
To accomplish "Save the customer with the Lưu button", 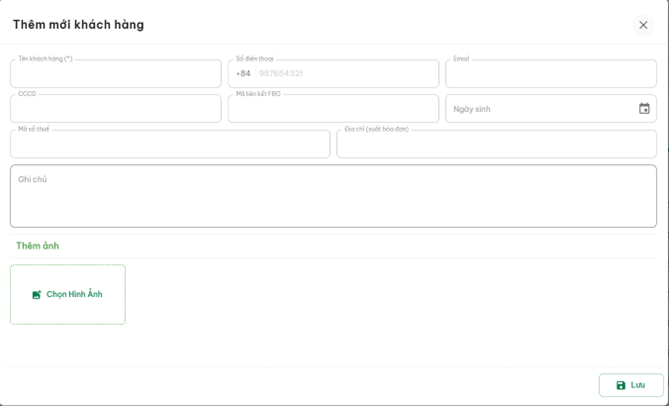I will click(631, 385).
